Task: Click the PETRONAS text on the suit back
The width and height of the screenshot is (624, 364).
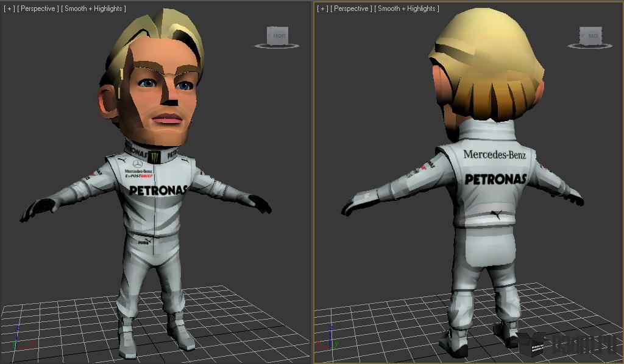Action: [495, 179]
